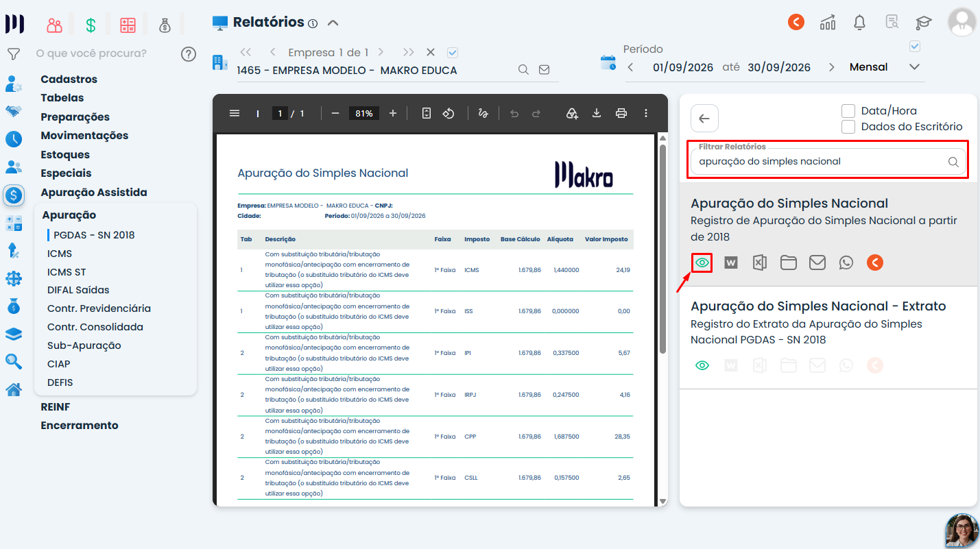
Task: Open the PDF viewer more options
Action: 646,113
